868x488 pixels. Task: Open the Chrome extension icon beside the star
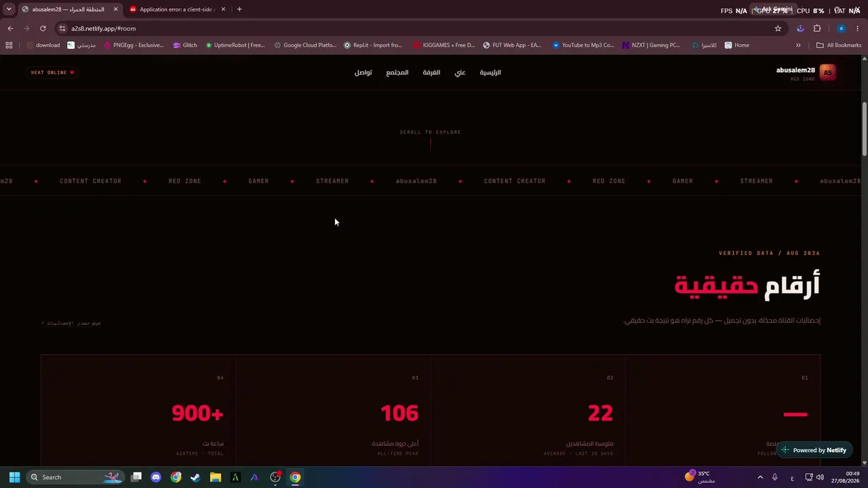[800, 28]
